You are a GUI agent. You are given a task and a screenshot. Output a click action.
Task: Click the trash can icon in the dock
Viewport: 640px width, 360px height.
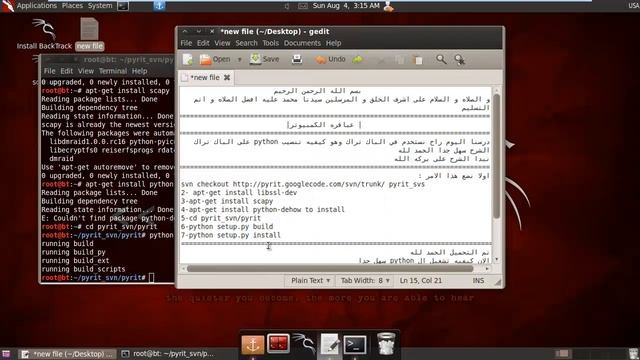[x=386, y=344]
